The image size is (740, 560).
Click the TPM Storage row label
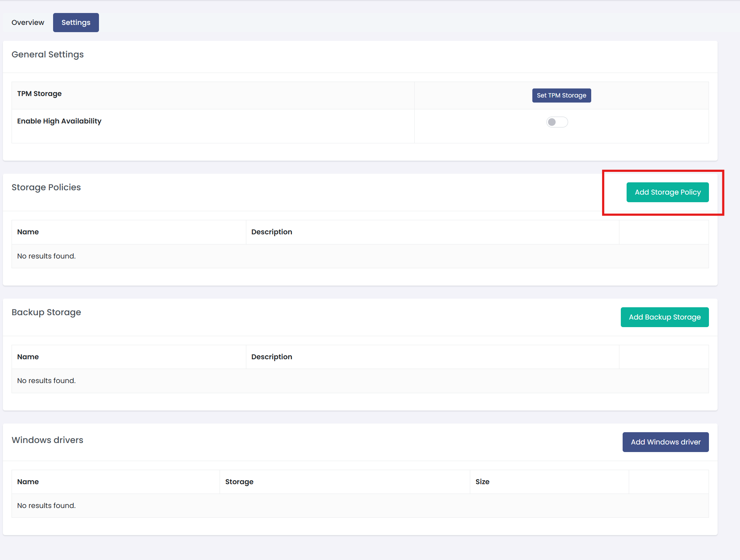coord(39,94)
